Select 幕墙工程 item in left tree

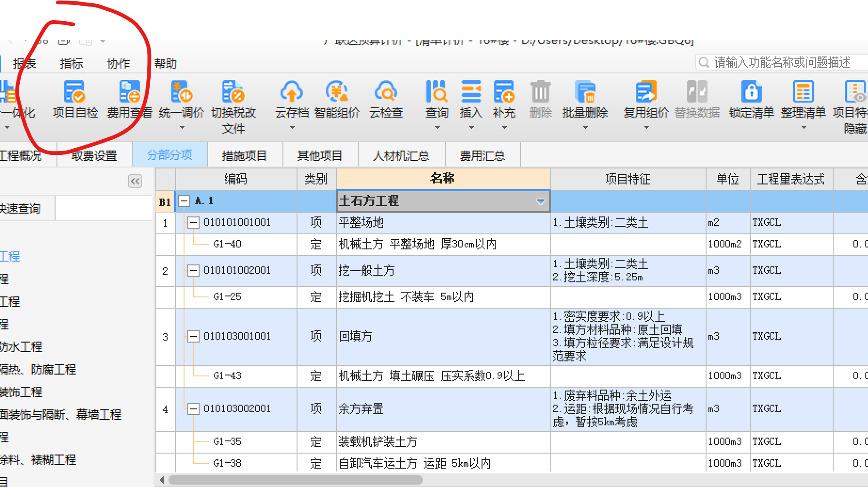click(x=61, y=415)
